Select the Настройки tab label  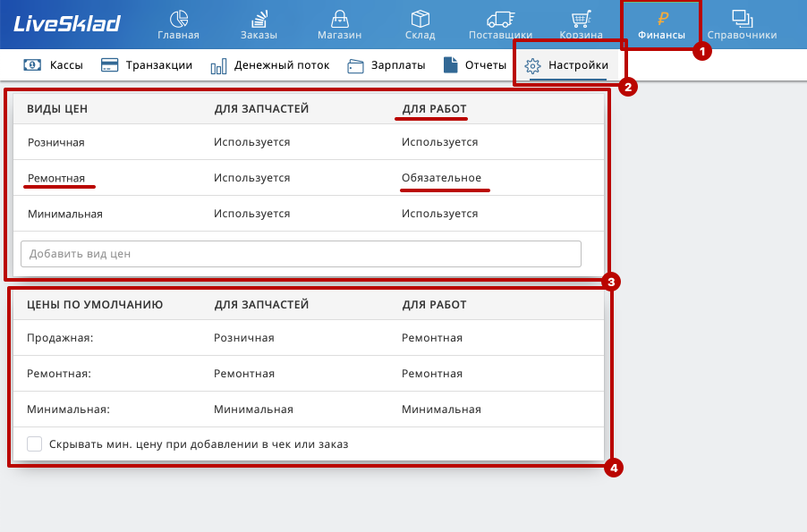[x=579, y=65]
